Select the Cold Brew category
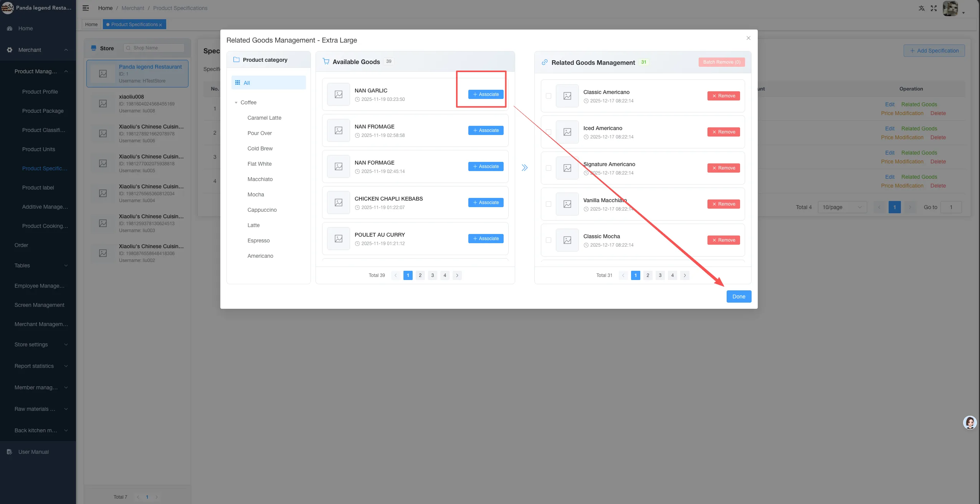 coord(260,148)
